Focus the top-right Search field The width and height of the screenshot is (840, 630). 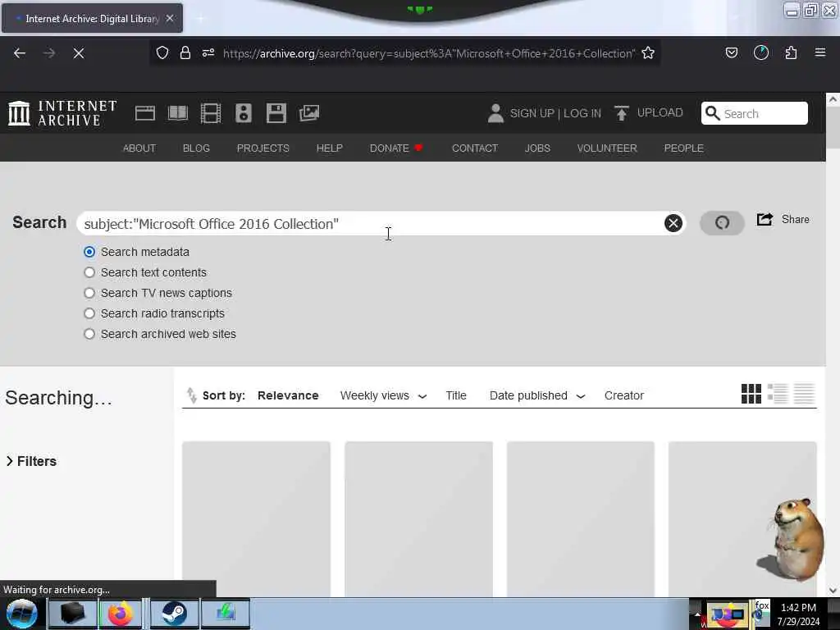coord(755,113)
